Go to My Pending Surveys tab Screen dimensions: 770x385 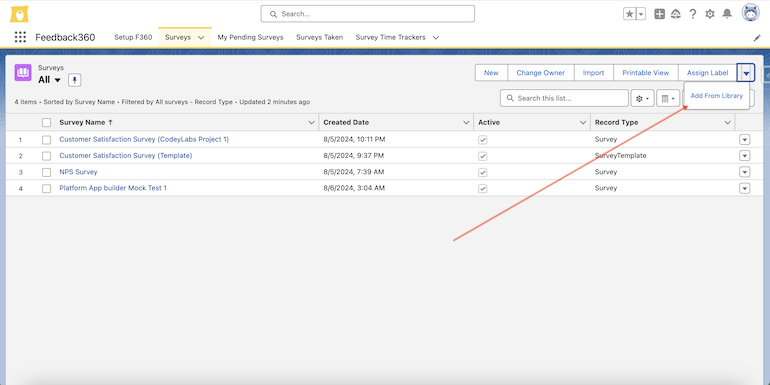click(250, 37)
